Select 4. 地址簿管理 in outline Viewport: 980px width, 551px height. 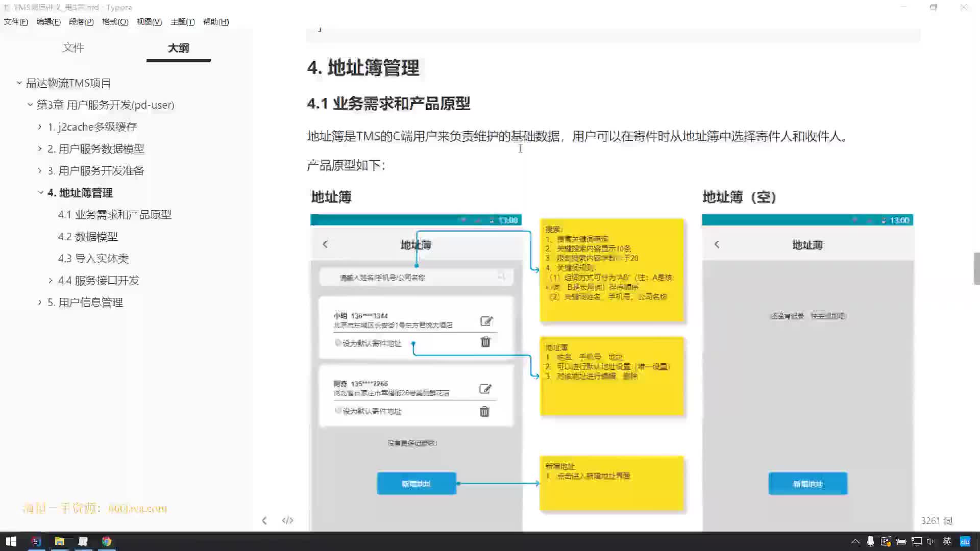[x=80, y=192]
